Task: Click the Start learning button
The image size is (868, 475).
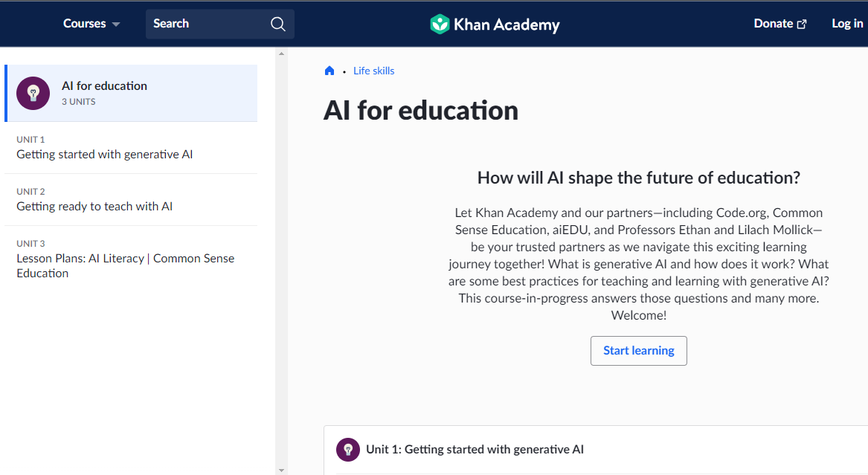Action: pos(638,351)
